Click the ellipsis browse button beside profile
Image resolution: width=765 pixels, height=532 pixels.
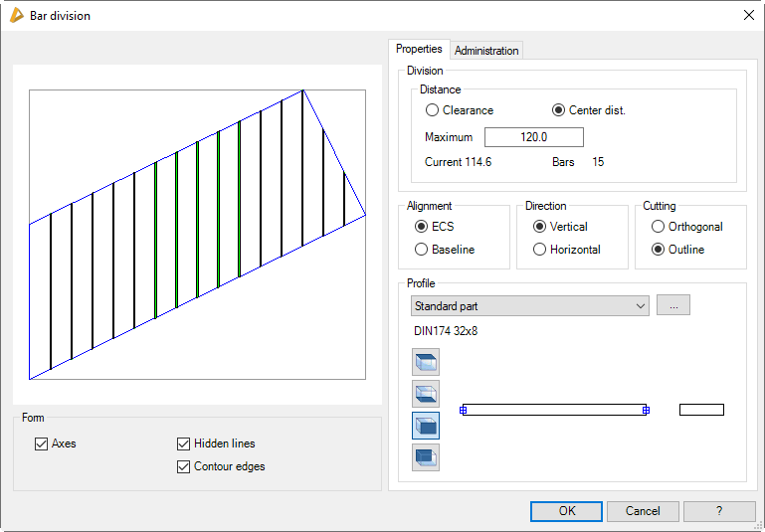click(673, 306)
